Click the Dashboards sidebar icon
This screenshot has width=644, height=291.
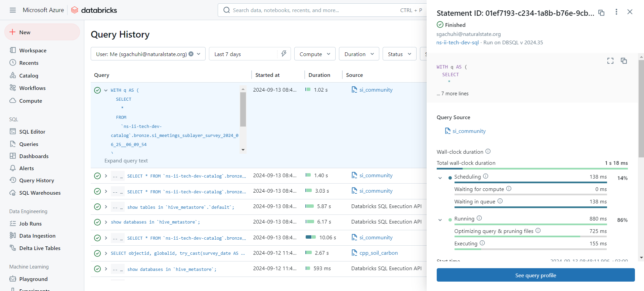[13, 156]
